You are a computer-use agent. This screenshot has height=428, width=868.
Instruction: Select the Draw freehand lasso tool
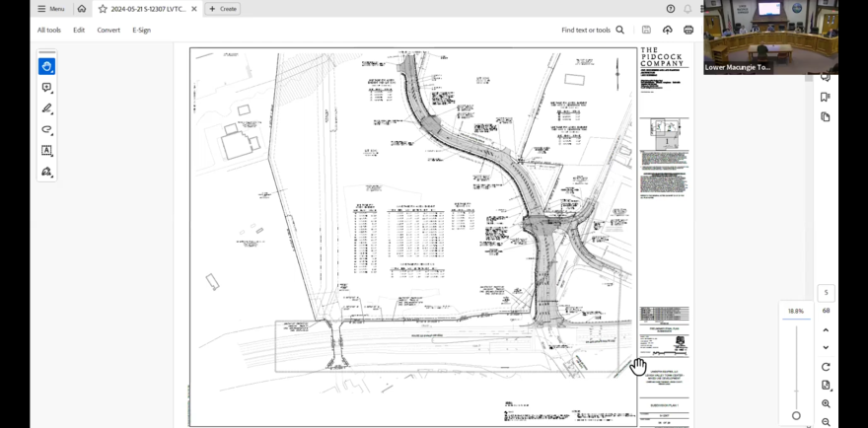point(46,129)
